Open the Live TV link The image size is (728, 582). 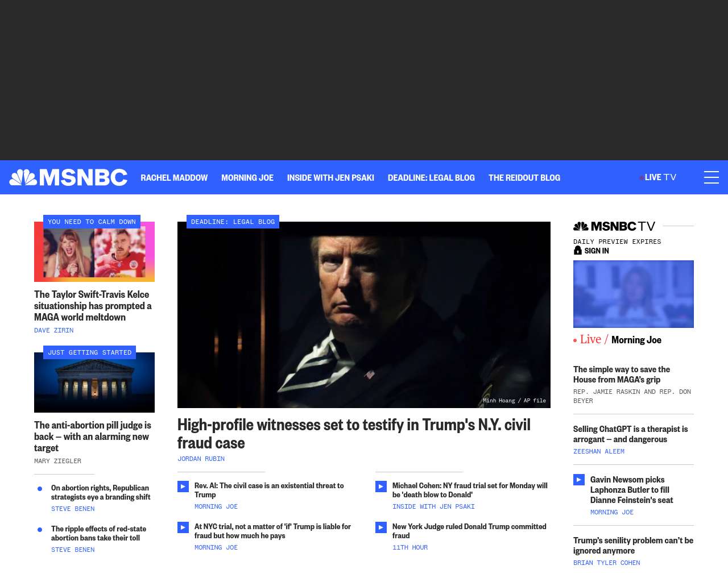tap(658, 177)
